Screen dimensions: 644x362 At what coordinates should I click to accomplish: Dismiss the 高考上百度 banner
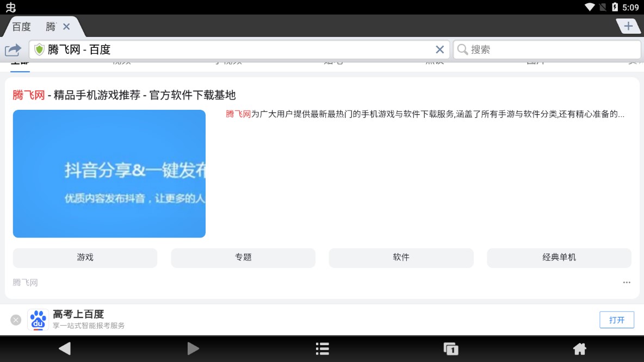coord(16,320)
